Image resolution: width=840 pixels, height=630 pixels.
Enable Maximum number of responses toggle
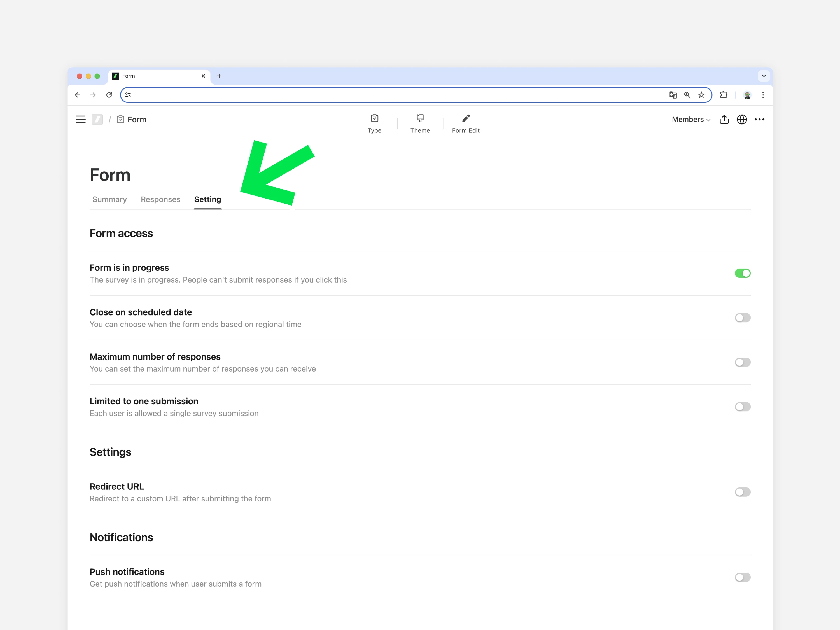click(x=742, y=362)
